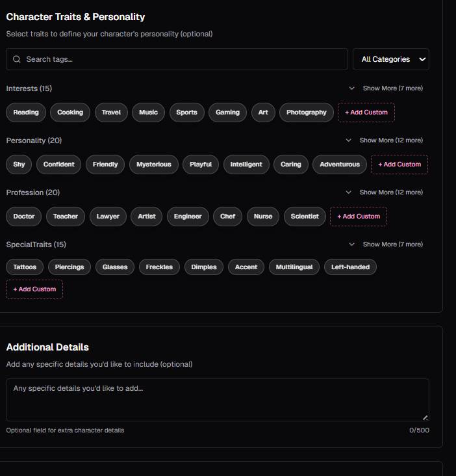Expand Interests with Show More (7 more)
The width and height of the screenshot is (456, 476).
(386, 88)
